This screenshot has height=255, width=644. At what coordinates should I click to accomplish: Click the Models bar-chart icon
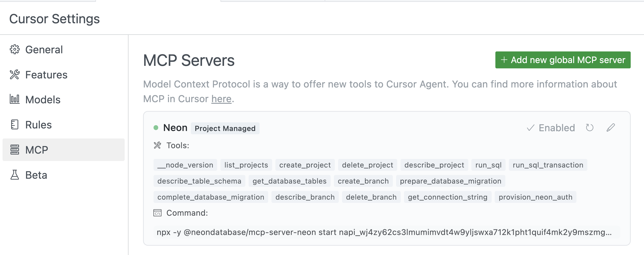pos(14,99)
